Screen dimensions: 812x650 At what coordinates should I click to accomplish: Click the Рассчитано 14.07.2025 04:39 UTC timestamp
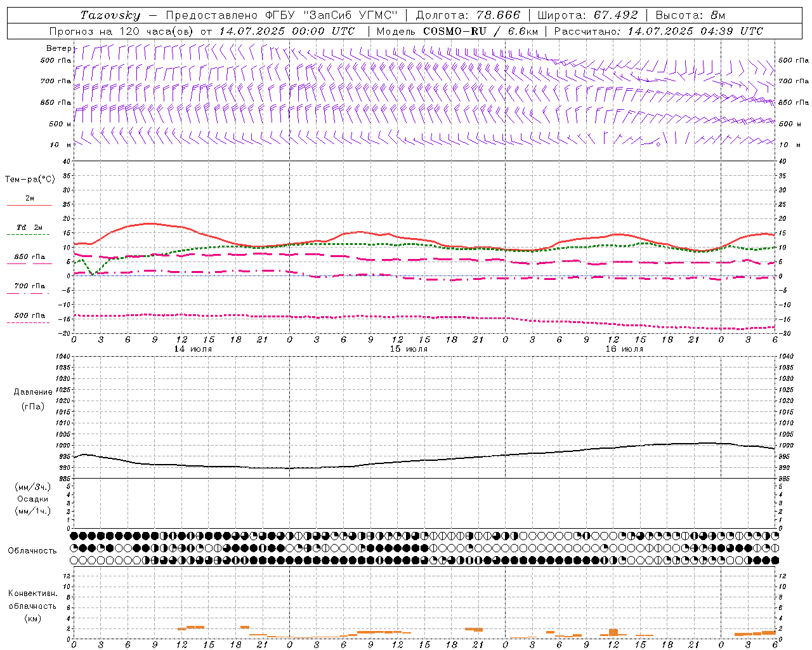click(x=658, y=31)
